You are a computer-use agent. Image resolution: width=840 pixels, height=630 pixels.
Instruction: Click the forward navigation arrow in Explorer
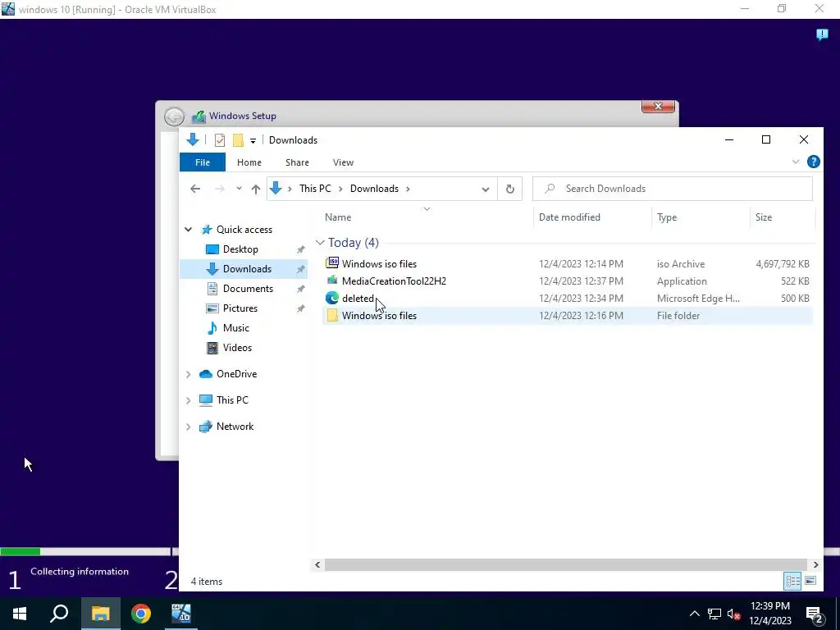[x=219, y=189]
